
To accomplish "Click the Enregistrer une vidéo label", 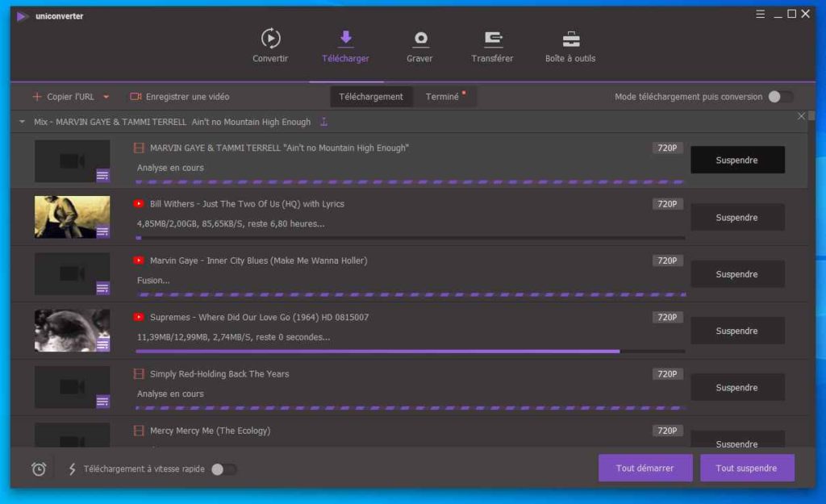I will [187, 97].
